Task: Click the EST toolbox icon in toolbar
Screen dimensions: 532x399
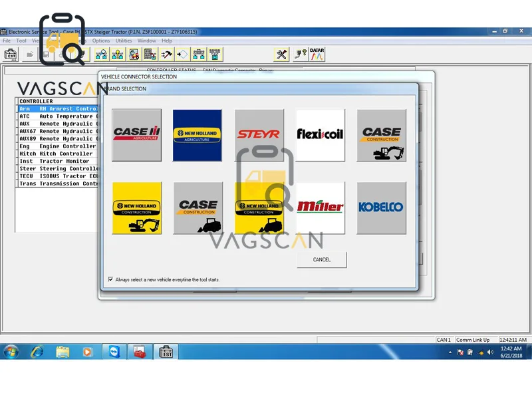Action: [x=11, y=55]
